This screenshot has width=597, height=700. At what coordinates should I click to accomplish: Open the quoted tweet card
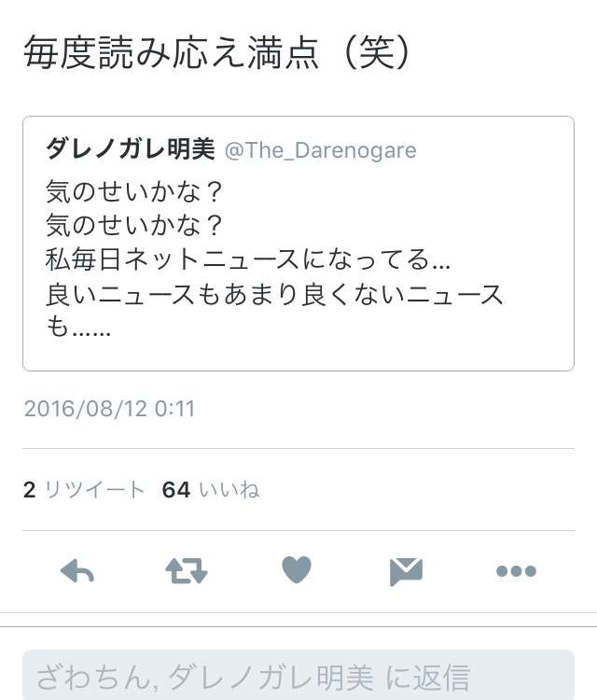[x=298, y=244]
